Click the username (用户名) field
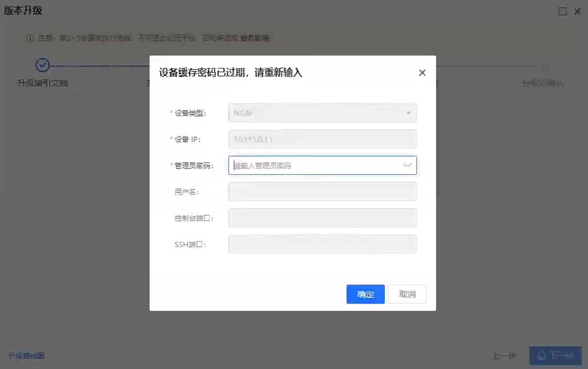Image resolution: width=588 pixels, height=369 pixels. 322,192
